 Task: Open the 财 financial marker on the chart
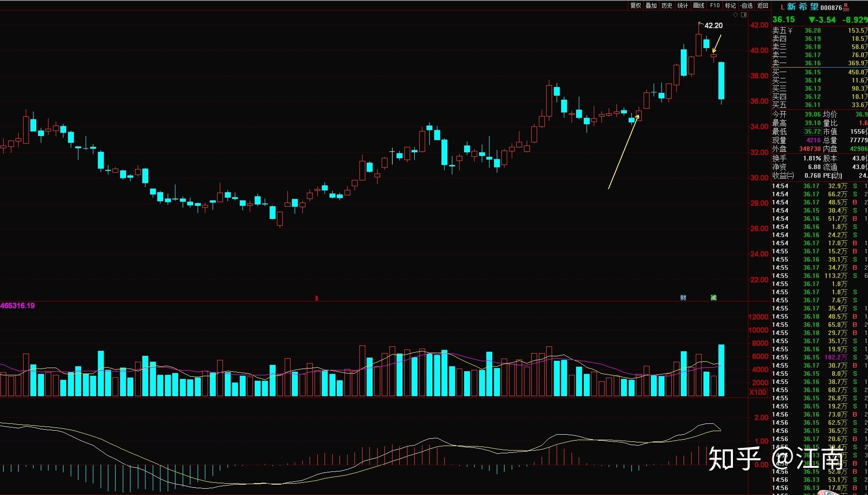[683, 298]
